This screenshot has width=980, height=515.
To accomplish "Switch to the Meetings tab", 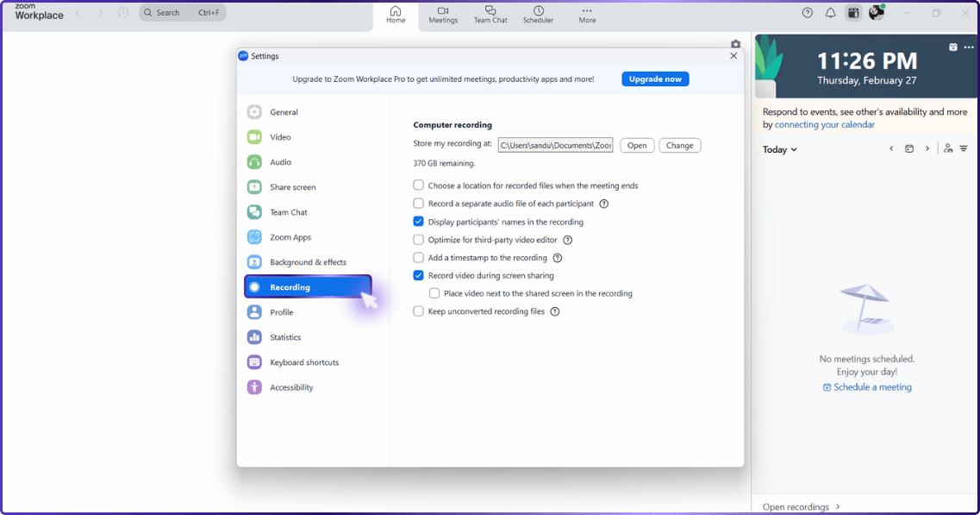I will pos(443,15).
